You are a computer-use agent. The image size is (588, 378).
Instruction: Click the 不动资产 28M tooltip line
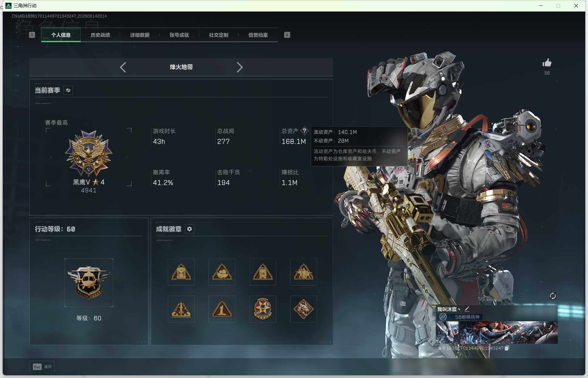[x=331, y=141]
